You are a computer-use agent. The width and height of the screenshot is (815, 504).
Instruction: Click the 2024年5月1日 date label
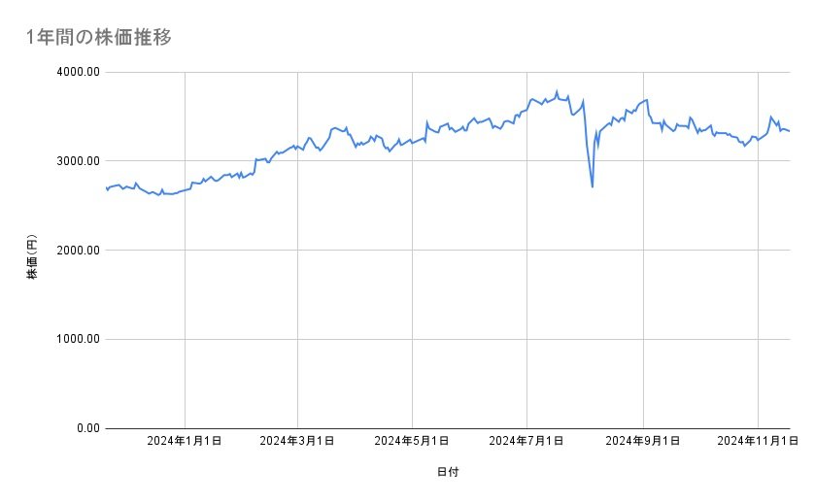tap(412, 441)
